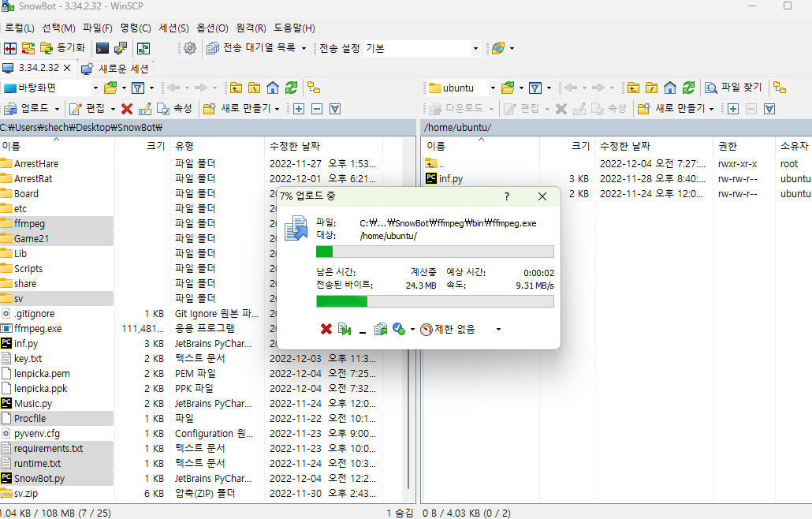Switch to the 새로운 세션 tab
This screenshot has width=812, height=519.
click(x=115, y=69)
